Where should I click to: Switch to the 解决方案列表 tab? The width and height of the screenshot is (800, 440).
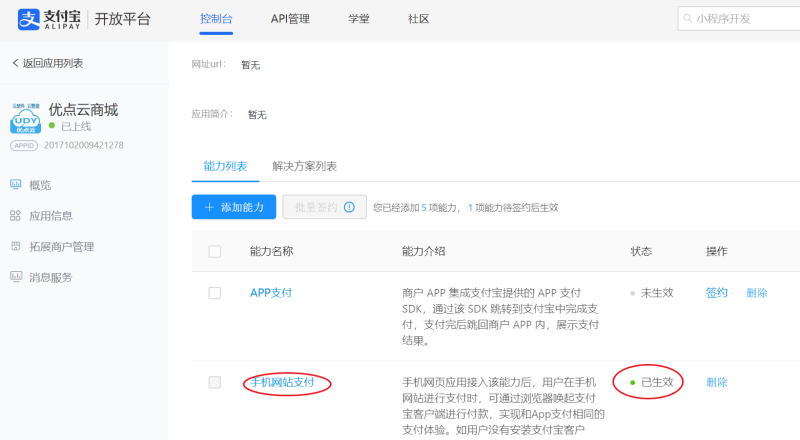pos(305,166)
